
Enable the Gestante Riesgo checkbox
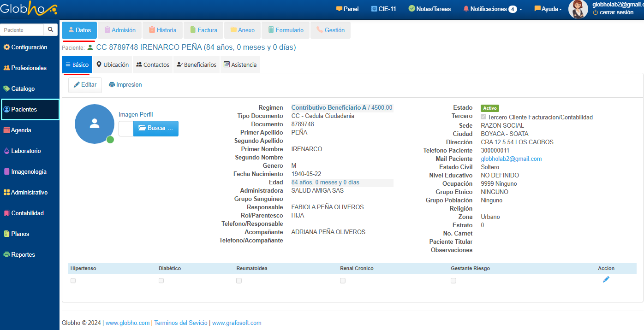(453, 281)
